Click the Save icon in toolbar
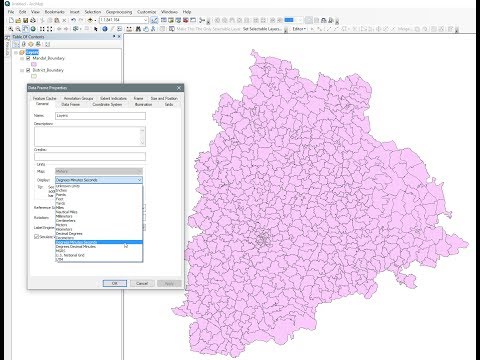The width and height of the screenshot is (480, 360). (25, 20)
